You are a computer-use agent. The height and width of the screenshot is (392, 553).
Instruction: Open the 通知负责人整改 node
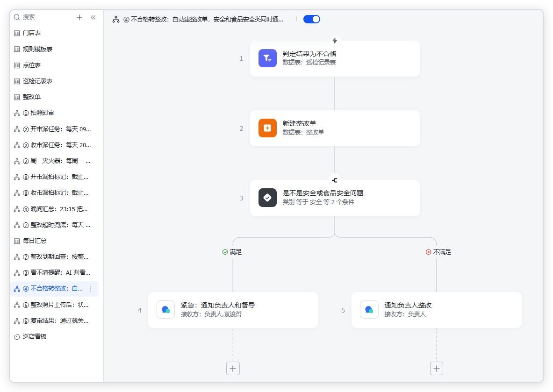pos(436,310)
